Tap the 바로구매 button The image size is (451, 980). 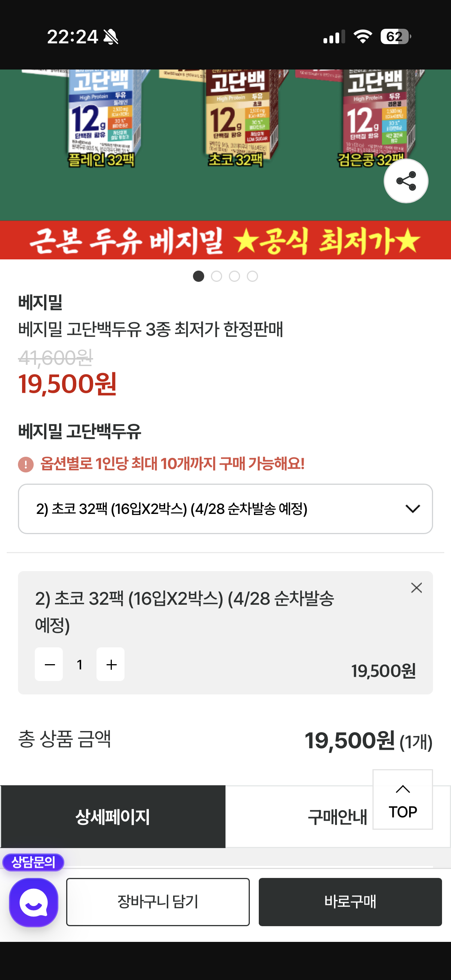click(x=350, y=902)
